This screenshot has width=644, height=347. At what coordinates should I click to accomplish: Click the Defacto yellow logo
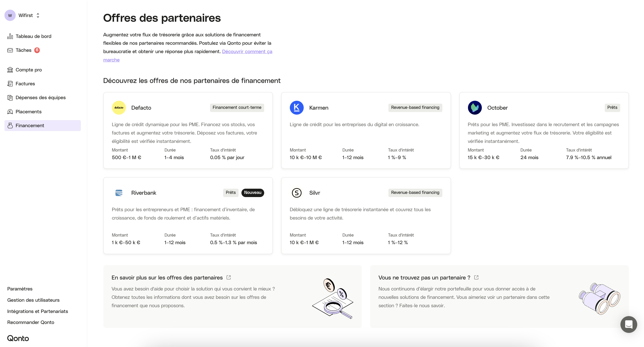tap(119, 108)
